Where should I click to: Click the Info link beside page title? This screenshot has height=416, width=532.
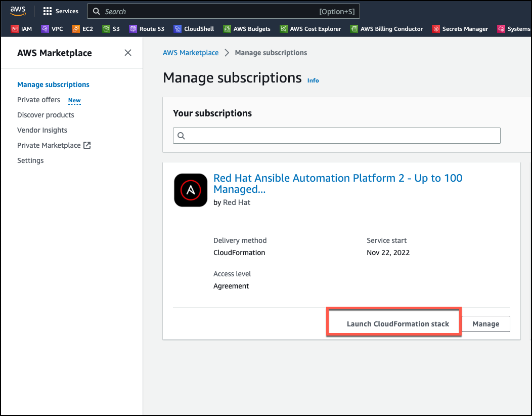coord(313,80)
